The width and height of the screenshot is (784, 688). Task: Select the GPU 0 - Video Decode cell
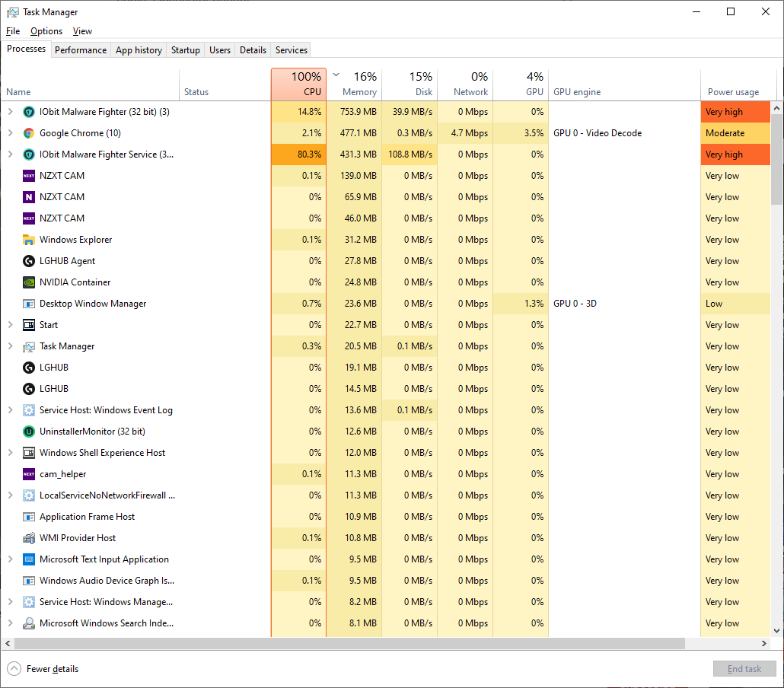[624, 133]
